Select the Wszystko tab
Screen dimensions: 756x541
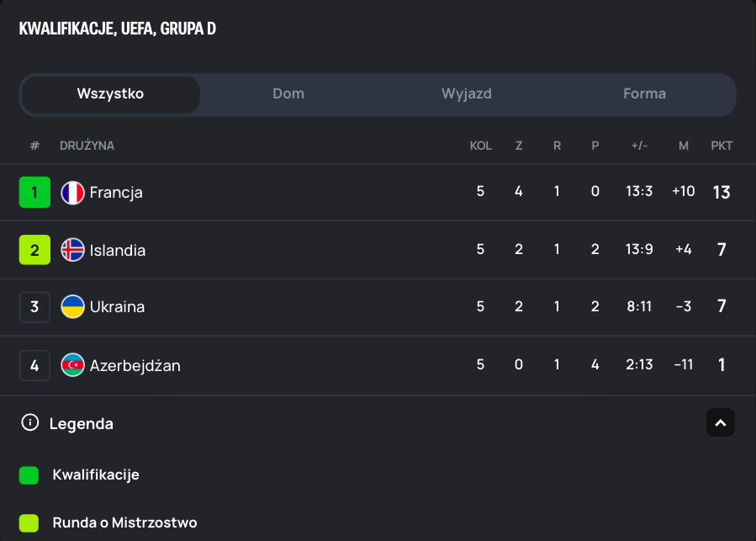110,94
